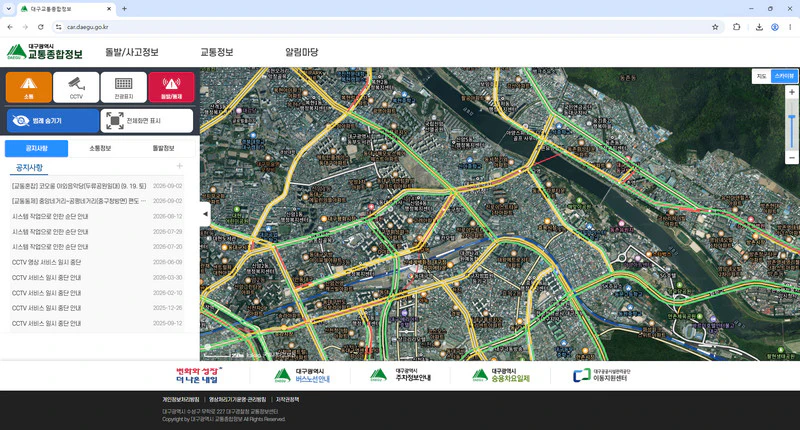Close the 대구교통종합정보 tab
Screen dimensions: 800x430
tap(109, 9)
